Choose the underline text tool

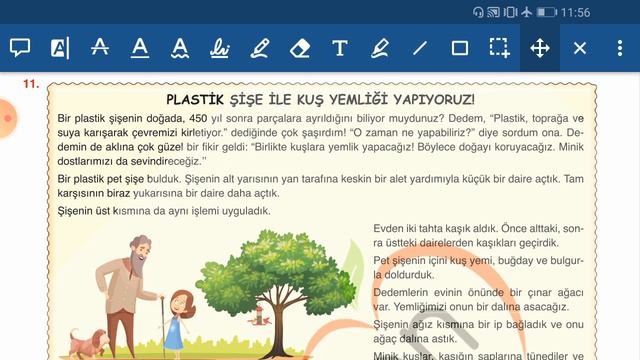(140, 48)
